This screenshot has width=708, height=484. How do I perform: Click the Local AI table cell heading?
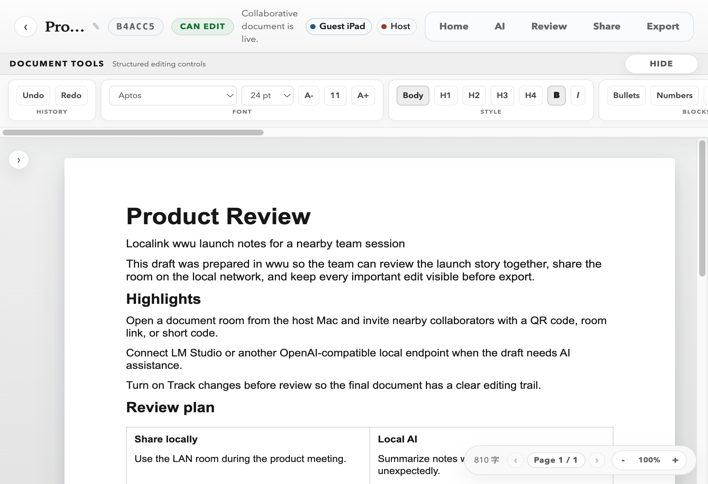tap(397, 439)
